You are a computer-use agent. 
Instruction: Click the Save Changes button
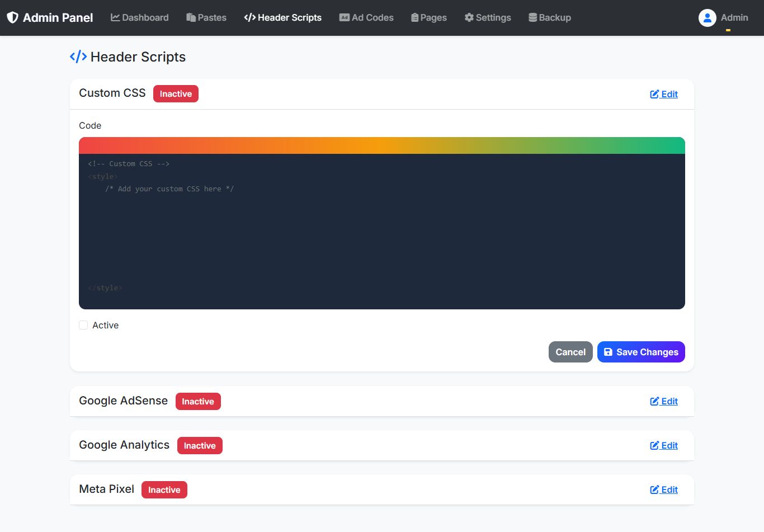click(641, 352)
